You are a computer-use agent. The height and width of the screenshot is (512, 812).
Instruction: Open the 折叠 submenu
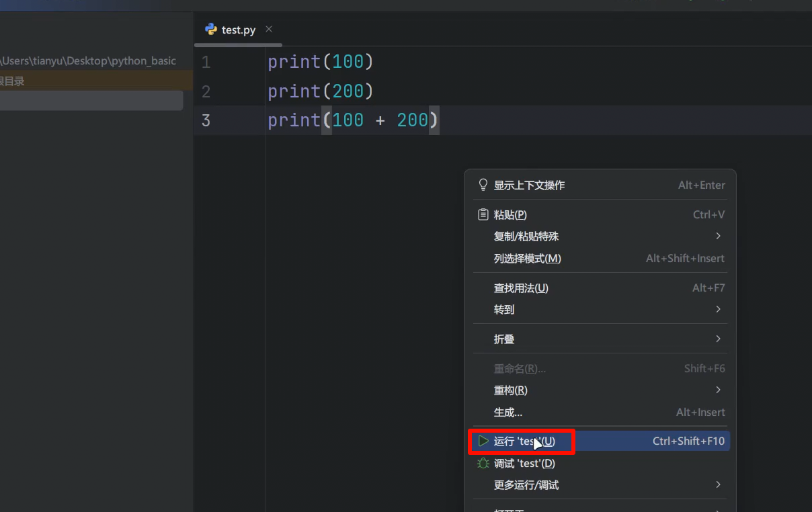(x=600, y=339)
